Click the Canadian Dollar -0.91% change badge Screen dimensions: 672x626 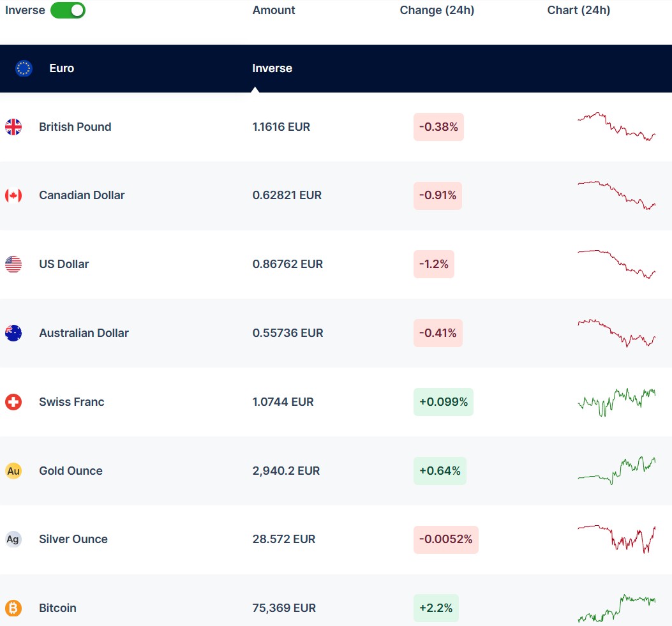tap(438, 195)
